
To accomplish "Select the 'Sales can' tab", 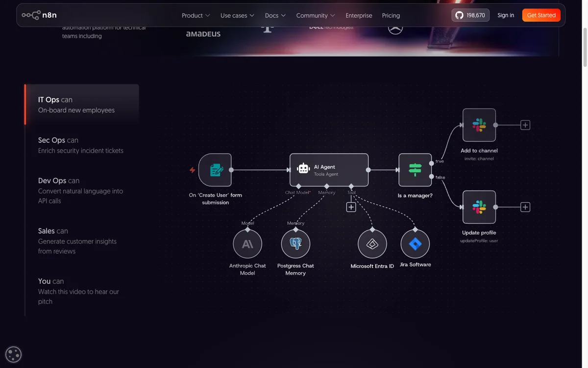I will 82,240.
